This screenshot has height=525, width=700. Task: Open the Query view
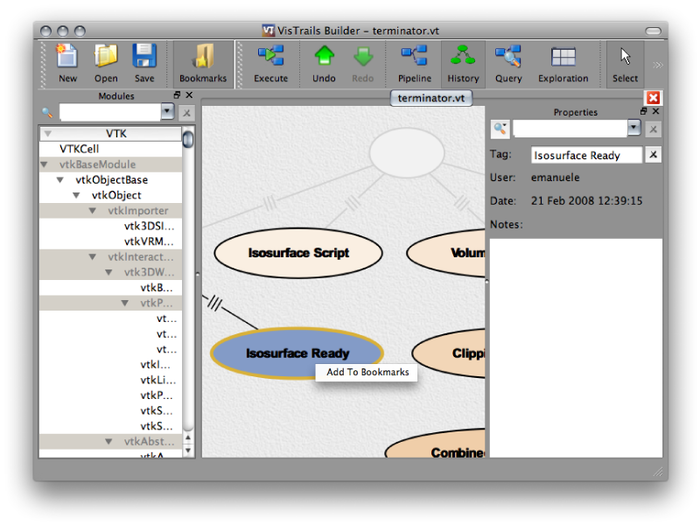pos(508,62)
